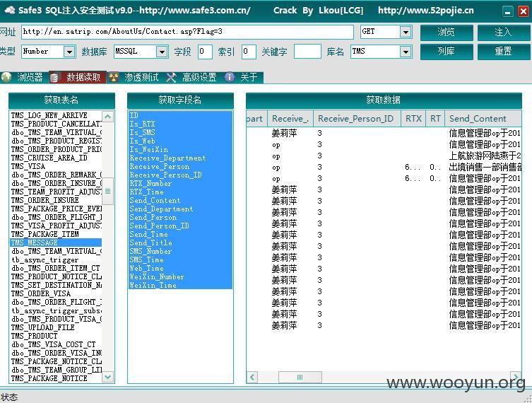Click the URL address input field
The width and height of the screenshot is (532, 403).
pos(187,32)
